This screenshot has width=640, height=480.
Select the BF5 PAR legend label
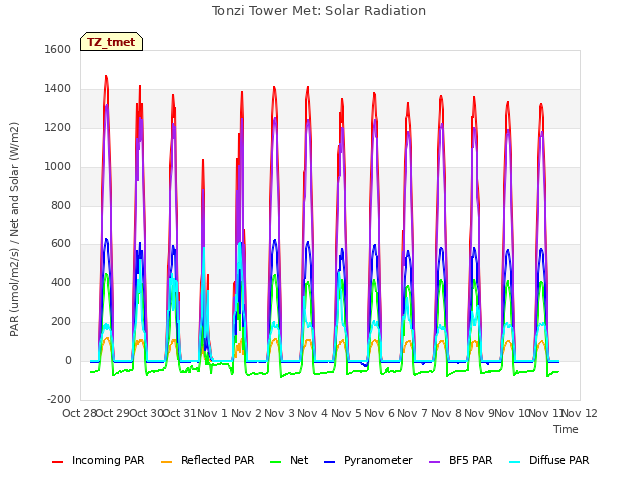point(471,460)
